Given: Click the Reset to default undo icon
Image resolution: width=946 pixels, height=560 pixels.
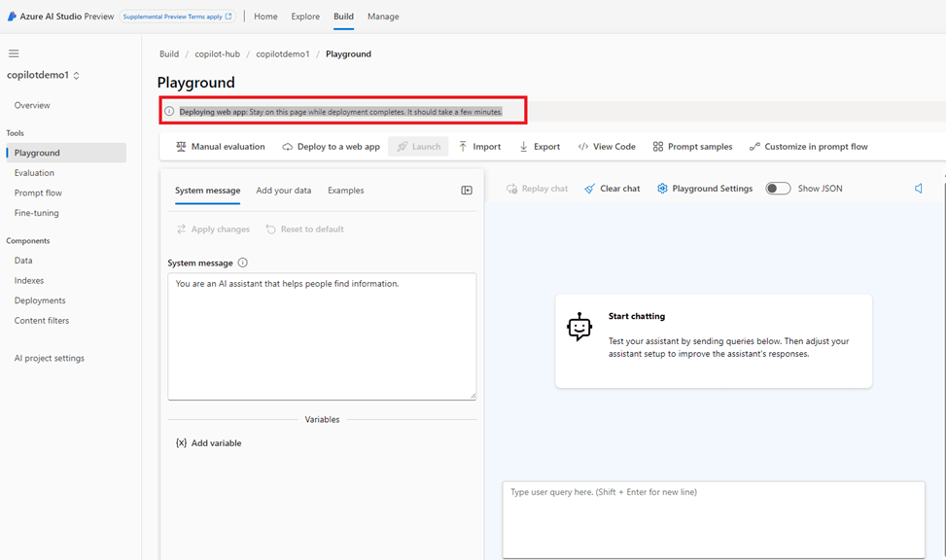Looking at the screenshot, I should pos(271,229).
